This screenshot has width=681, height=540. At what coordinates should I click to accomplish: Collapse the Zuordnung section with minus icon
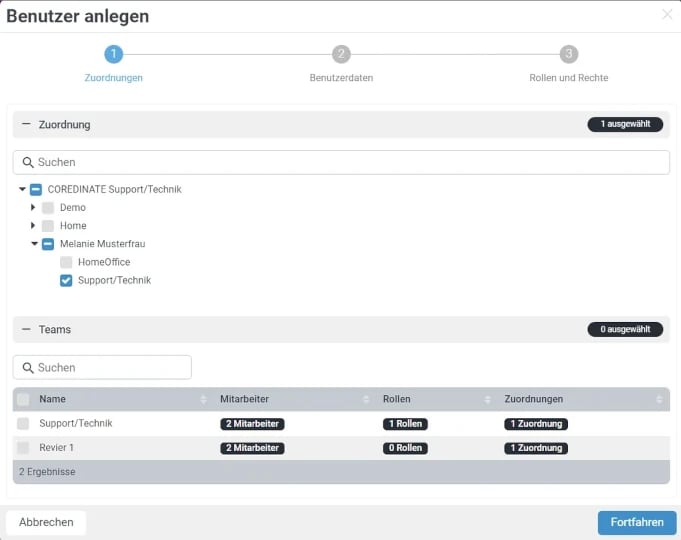pyautogui.click(x=26, y=124)
